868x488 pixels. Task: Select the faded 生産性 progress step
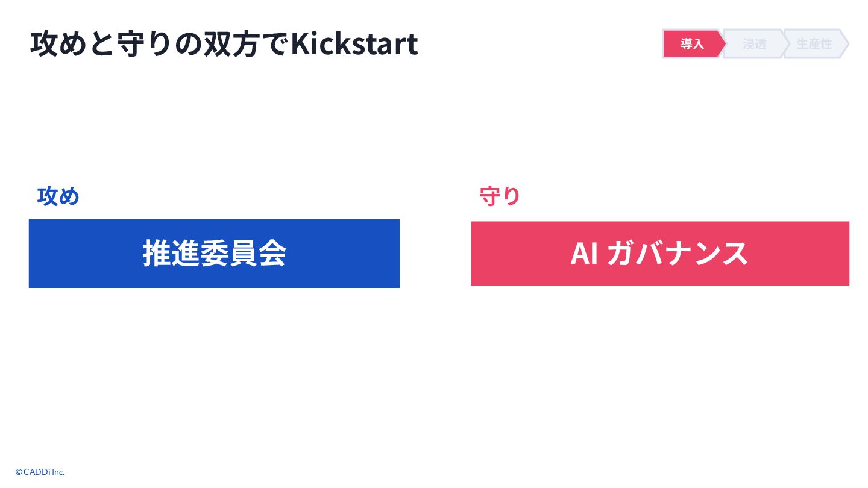(x=815, y=44)
